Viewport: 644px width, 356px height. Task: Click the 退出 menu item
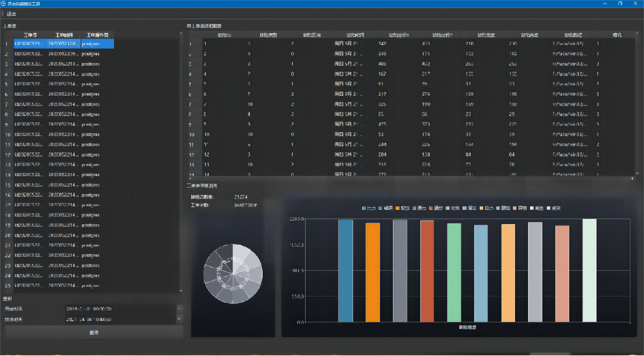click(11, 13)
